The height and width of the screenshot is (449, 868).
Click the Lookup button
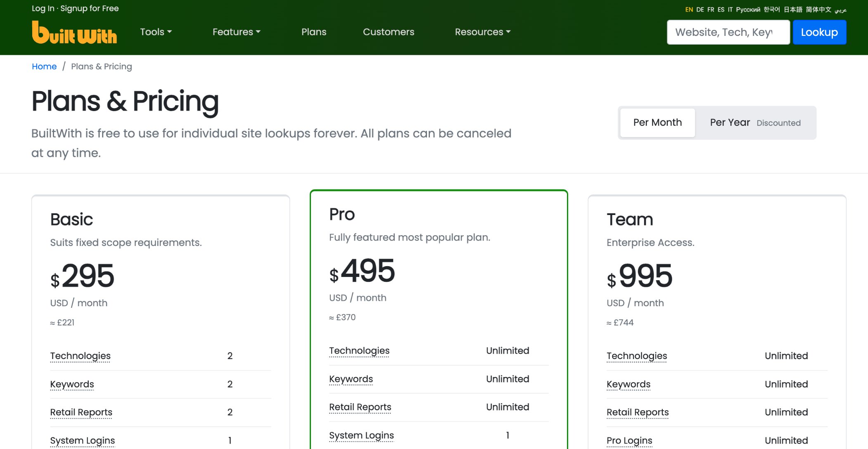pyautogui.click(x=819, y=32)
